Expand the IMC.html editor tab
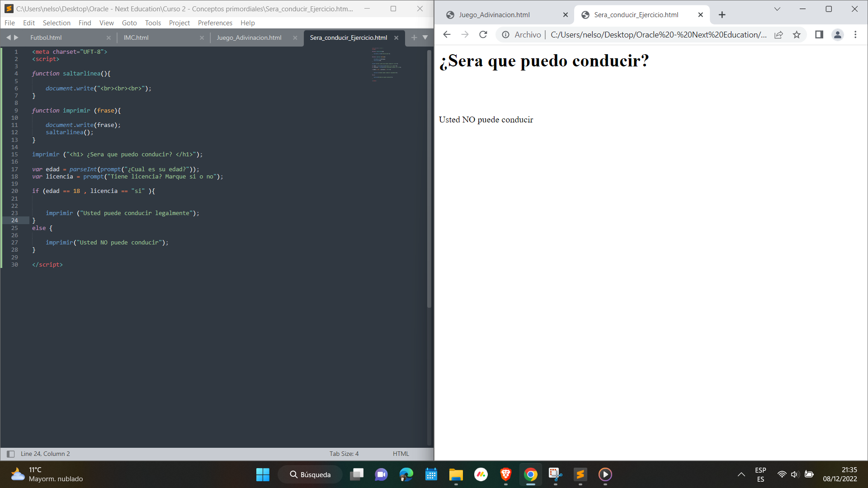The image size is (868, 488). pyautogui.click(x=136, y=37)
